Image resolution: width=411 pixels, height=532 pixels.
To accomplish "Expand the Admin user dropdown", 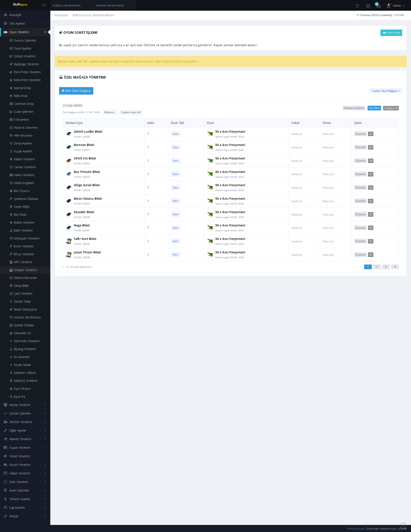I will click(396, 6).
